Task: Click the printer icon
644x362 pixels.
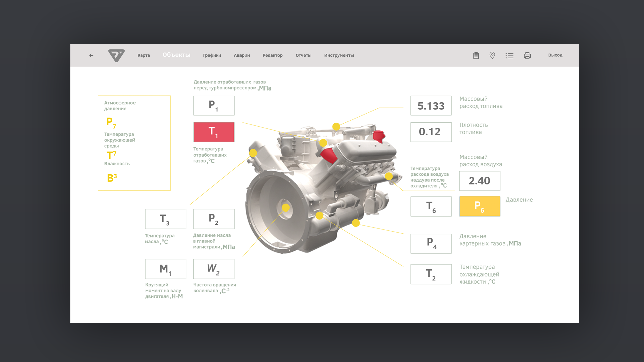Action: tap(527, 56)
